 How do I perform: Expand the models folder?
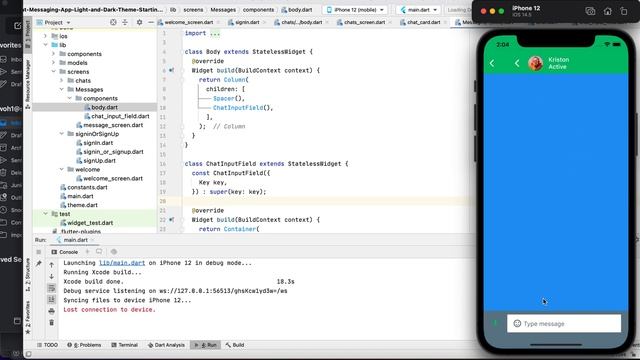53,63
